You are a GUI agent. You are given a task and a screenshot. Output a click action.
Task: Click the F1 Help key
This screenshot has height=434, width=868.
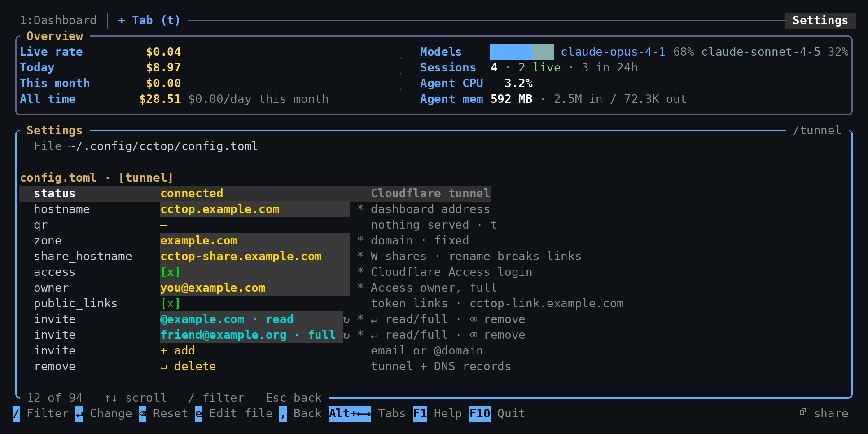click(420, 414)
